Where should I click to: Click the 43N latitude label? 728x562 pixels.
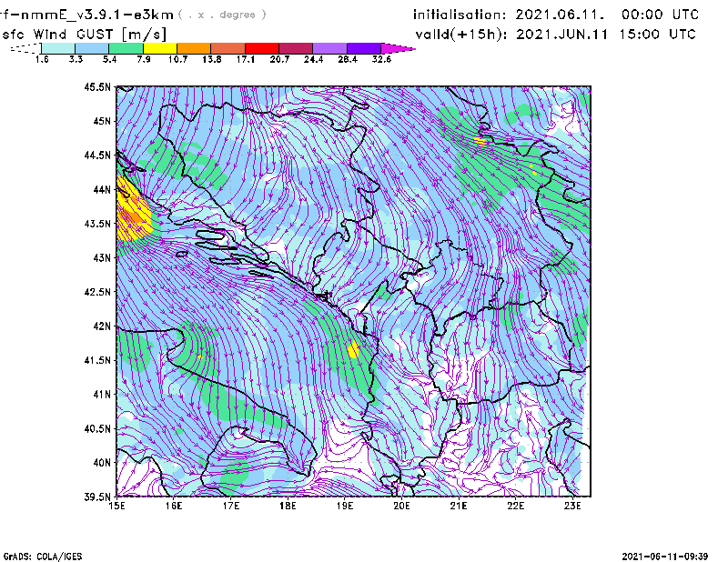102,257
